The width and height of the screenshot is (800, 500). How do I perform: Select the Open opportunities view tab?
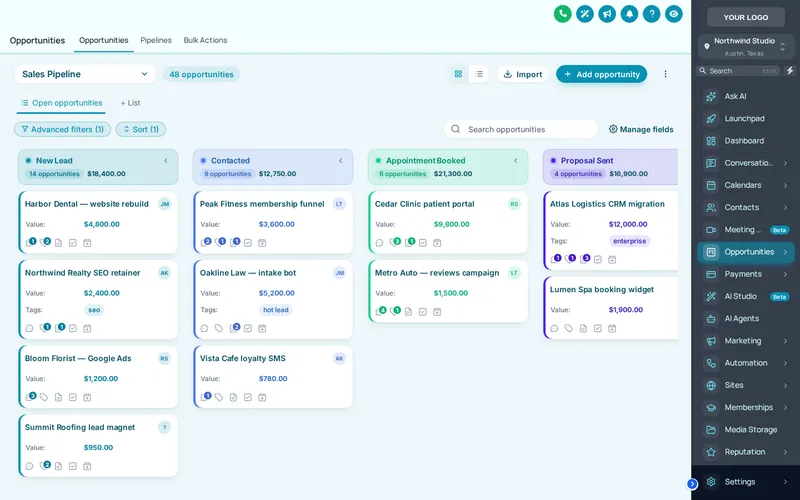coord(61,103)
